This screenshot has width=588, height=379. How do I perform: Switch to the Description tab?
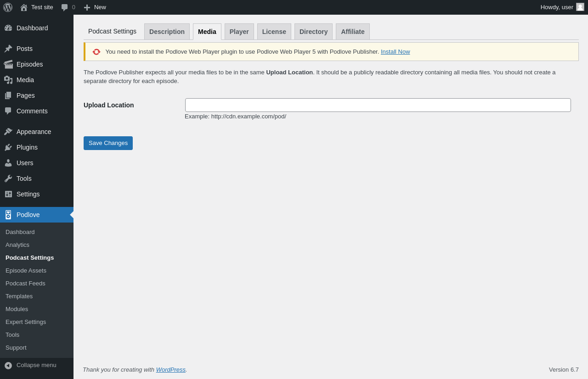[167, 32]
